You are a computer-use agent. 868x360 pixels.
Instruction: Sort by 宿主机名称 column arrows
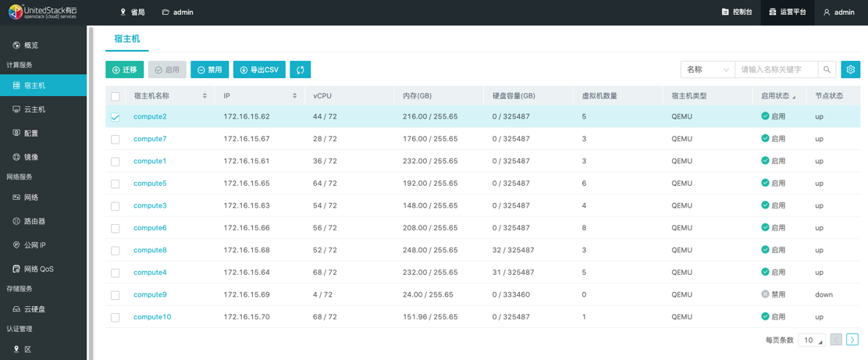(205, 96)
